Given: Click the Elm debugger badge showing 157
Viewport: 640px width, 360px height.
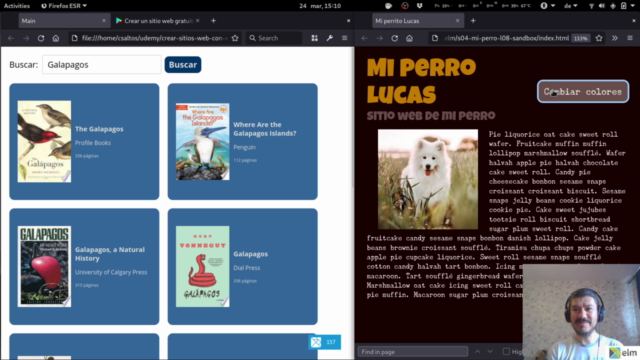Looking at the screenshot, I should coord(324,342).
